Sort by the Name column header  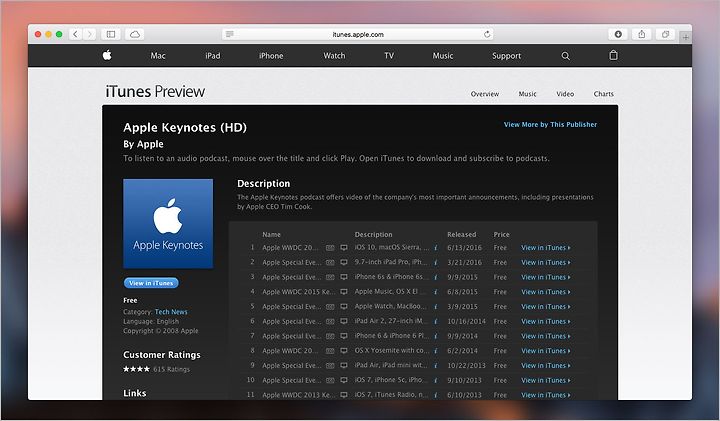[271, 235]
